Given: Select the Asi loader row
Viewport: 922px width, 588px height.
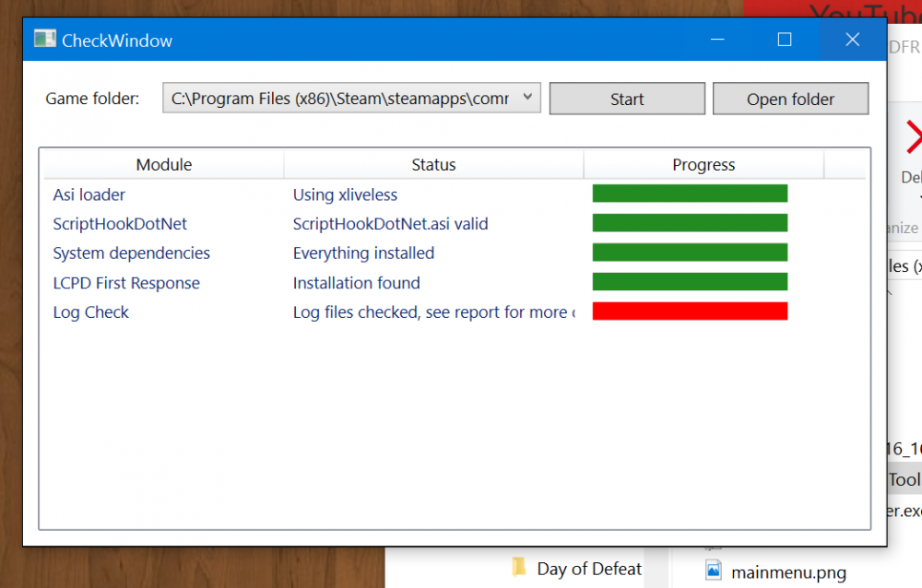Looking at the screenshot, I should [x=454, y=194].
